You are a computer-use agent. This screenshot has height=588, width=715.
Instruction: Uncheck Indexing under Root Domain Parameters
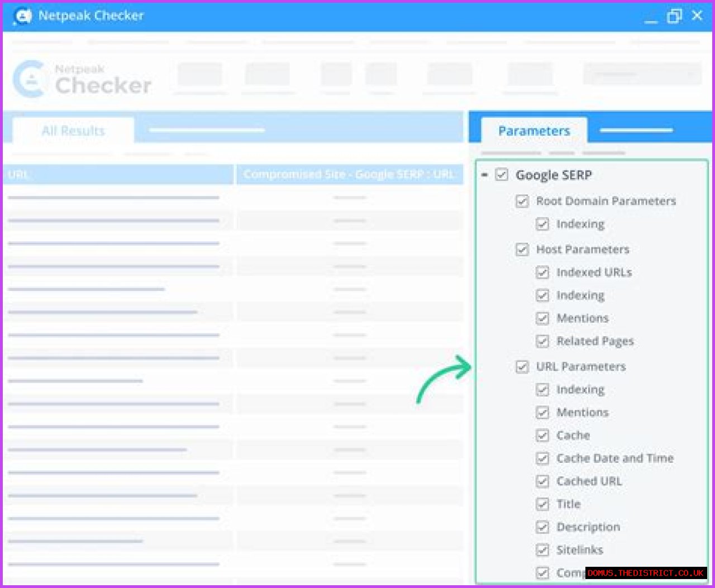pyautogui.click(x=542, y=224)
